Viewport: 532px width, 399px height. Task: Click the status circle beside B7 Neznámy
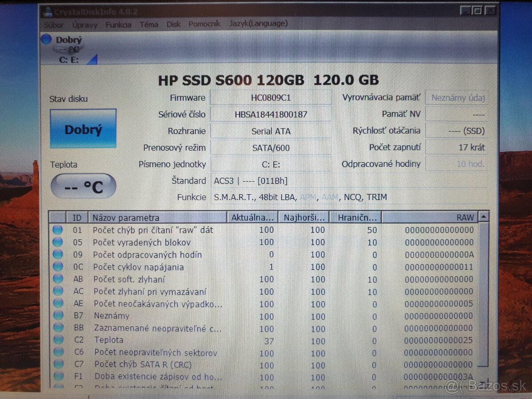pyautogui.click(x=58, y=316)
